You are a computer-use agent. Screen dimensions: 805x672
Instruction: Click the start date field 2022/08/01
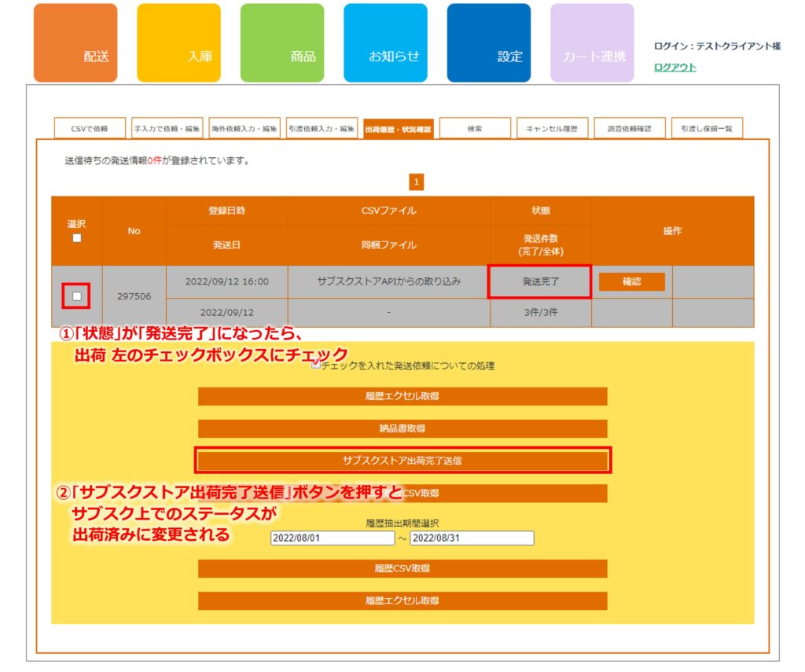coord(332,538)
